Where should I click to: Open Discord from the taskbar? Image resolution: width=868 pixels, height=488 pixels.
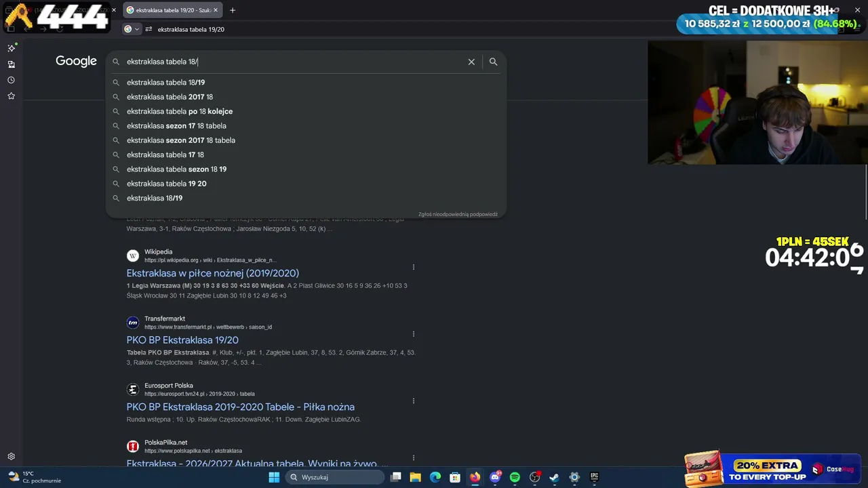495,477
